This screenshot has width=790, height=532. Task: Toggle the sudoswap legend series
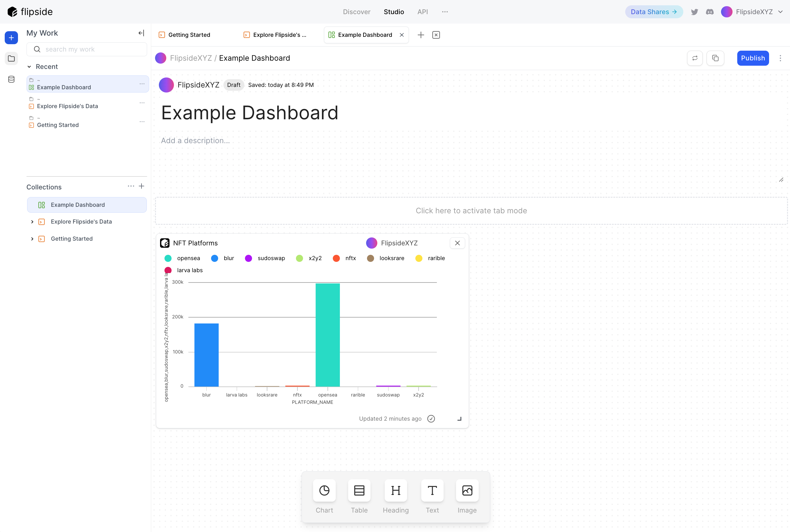pos(265,258)
